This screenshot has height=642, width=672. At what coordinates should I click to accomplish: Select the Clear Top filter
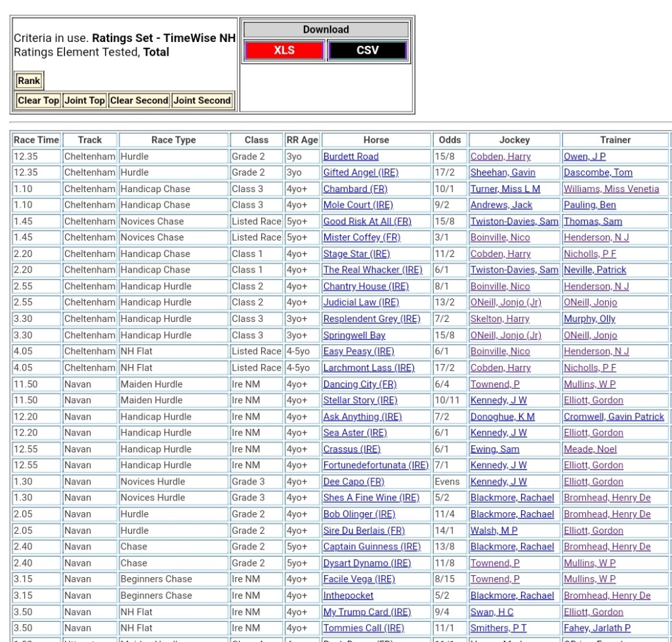pyautogui.click(x=38, y=100)
